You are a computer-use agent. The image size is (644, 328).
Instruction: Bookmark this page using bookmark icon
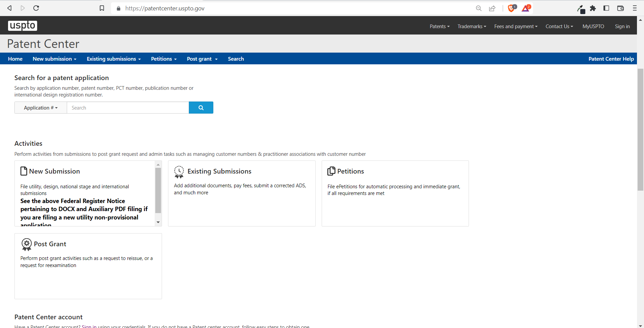(x=102, y=8)
